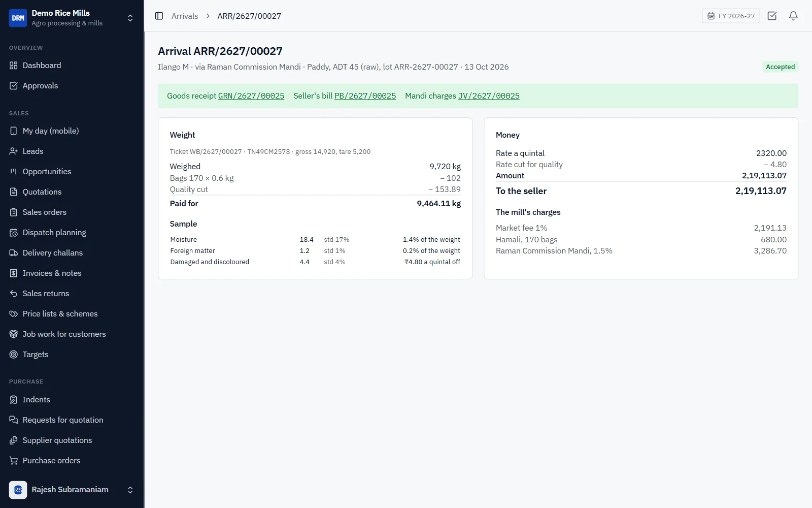
Task: Open Quotations in the sidebar
Action: pyautogui.click(x=72, y=192)
